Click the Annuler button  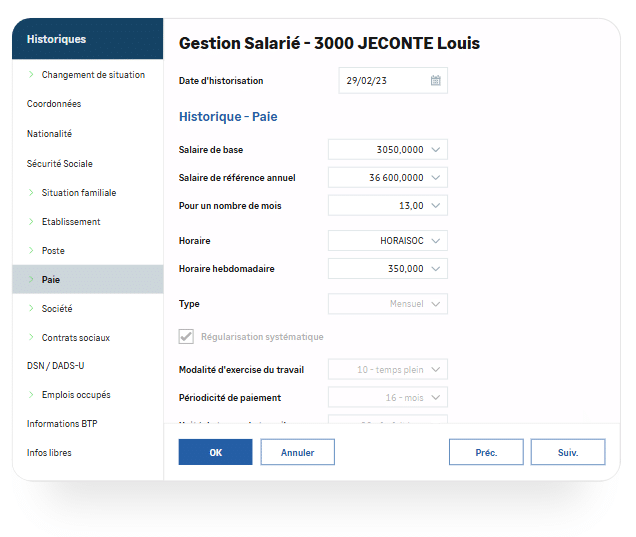(298, 452)
